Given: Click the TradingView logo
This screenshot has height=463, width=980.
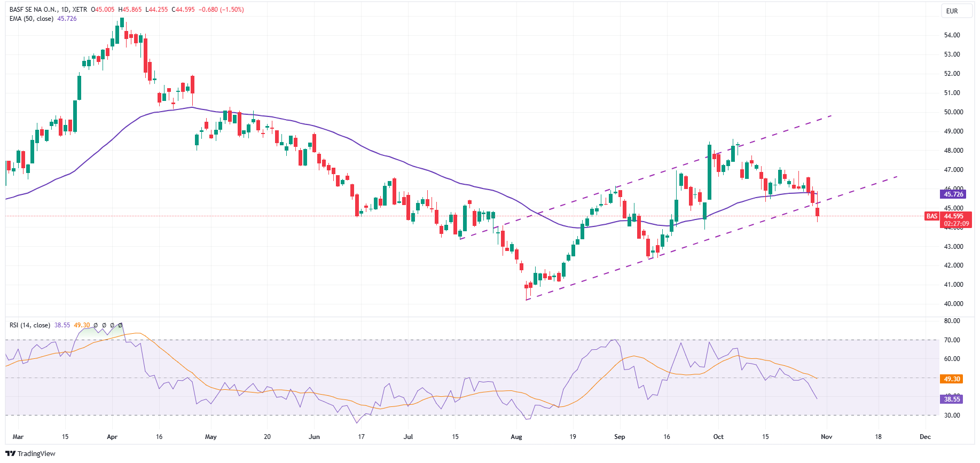Looking at the screenshot, I should tap(30, 453).
